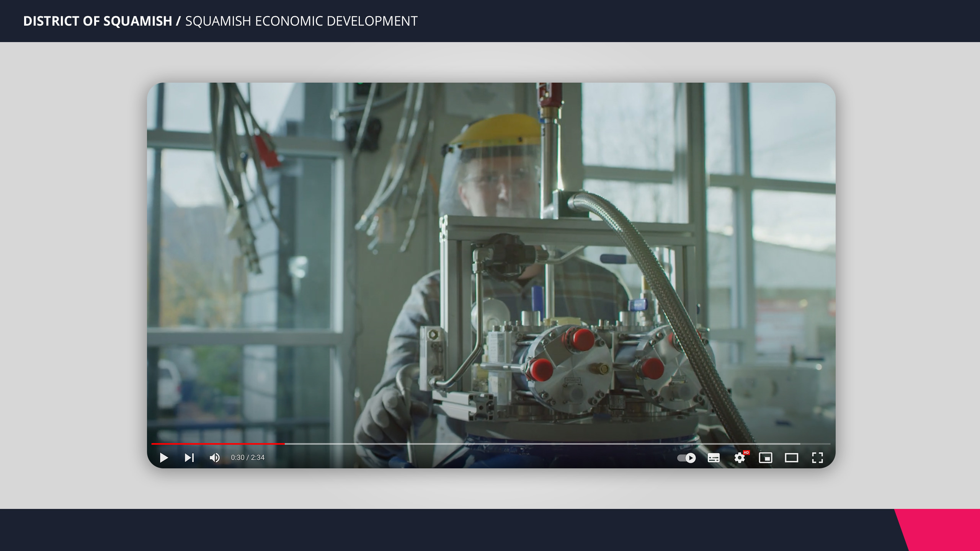Viewport: 980px width, 551px height.
Task: Switch to theater mode
Action: click(x=791, y=458)
